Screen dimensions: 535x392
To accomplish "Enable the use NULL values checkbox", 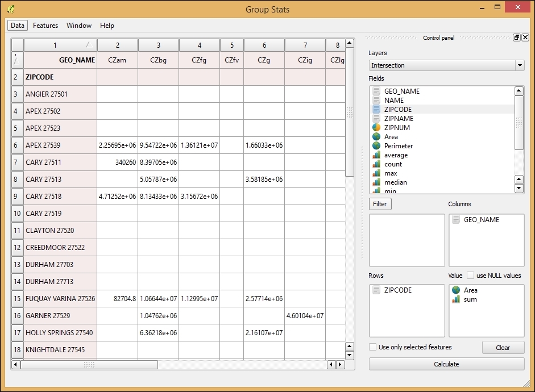I will [x=471, y=276].
